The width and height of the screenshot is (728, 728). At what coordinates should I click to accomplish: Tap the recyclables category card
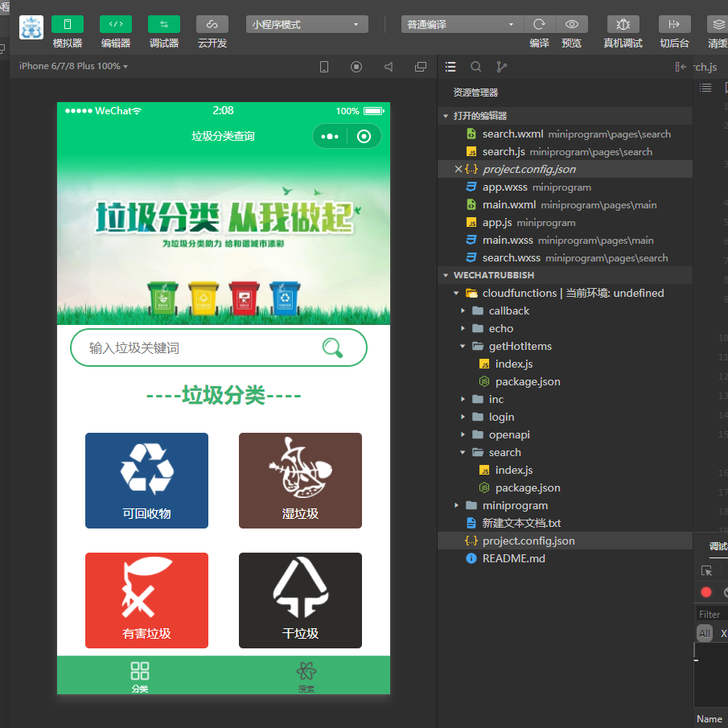[146, 480]
